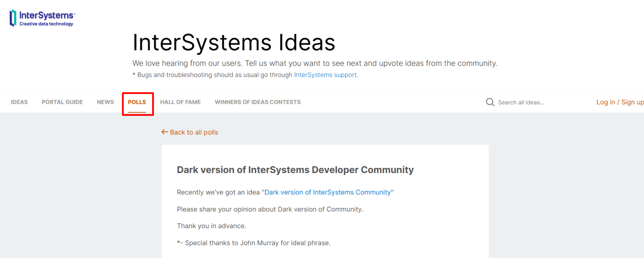Open the IDEAS tab
This screenshot has width=644, height=258.
click(x=19, y=102)
